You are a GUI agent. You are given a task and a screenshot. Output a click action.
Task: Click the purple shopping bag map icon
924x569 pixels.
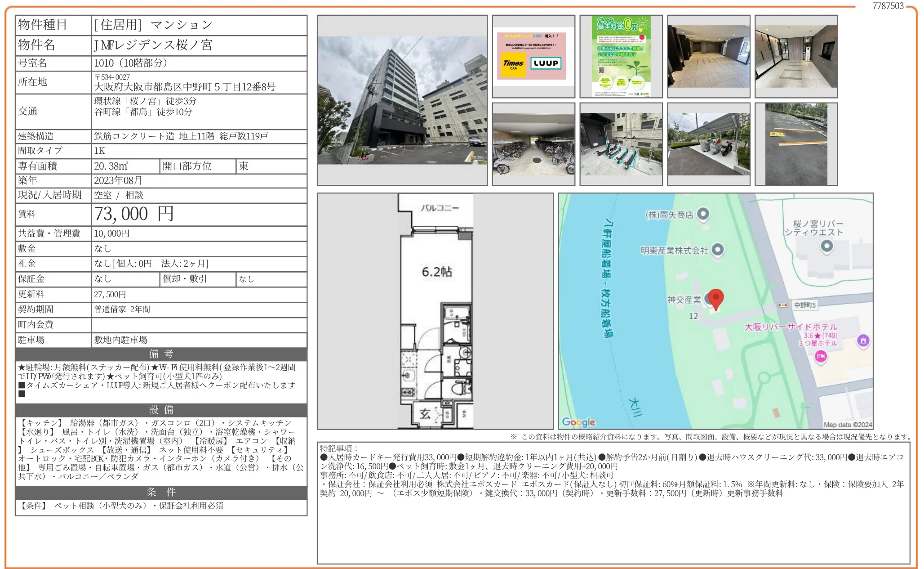pos(862,341)
